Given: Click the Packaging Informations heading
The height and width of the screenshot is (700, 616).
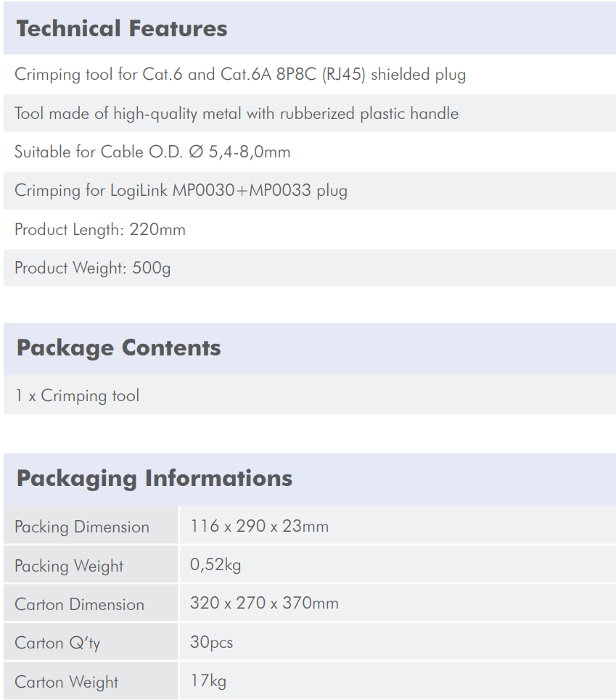Looking at the screenshot, I should click(155, 479).
